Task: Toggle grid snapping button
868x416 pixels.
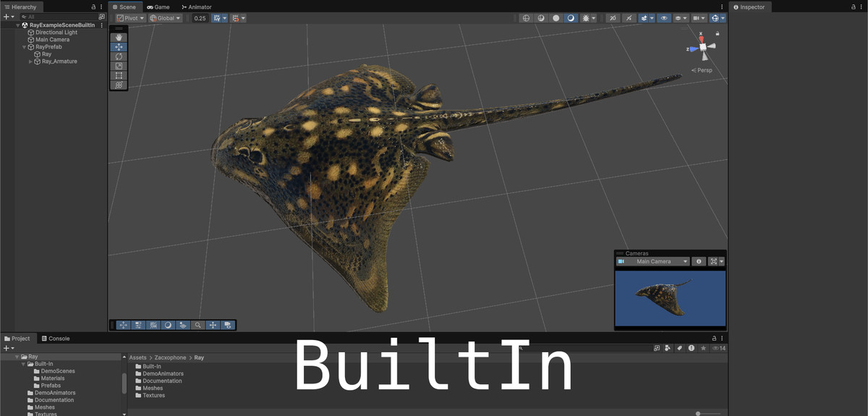Action: pos(218,18)
